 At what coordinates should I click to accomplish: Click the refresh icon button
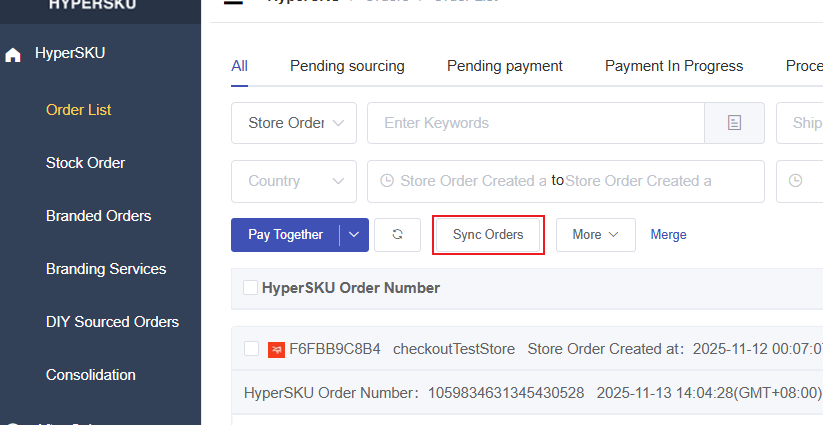pyautogui.click(x=397, y=235)
